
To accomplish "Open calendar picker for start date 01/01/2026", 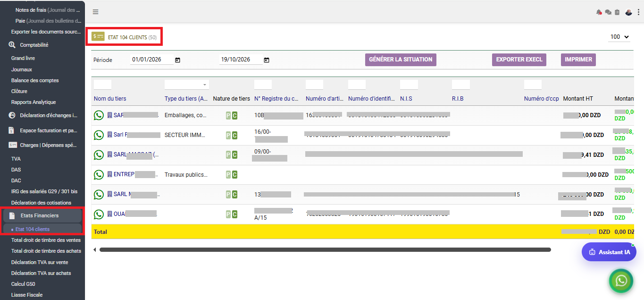I will pyautogui.click(x=177, y=60).
